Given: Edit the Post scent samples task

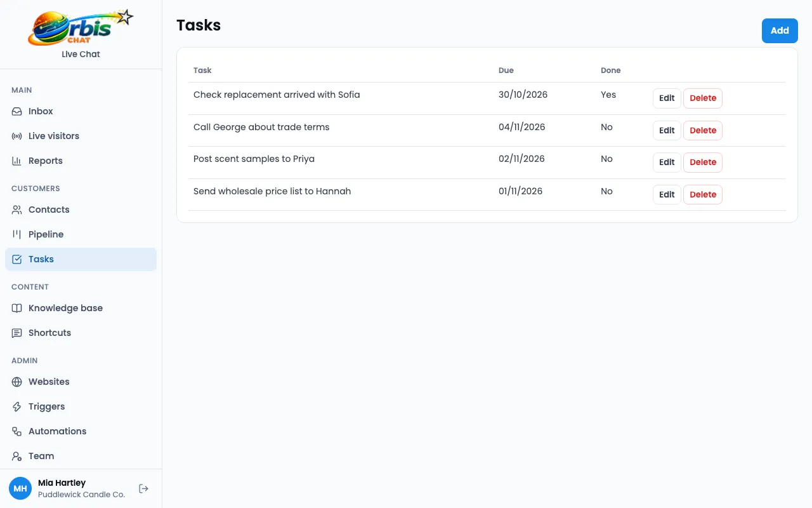Looking at the screenshot, I should point(667,163).
